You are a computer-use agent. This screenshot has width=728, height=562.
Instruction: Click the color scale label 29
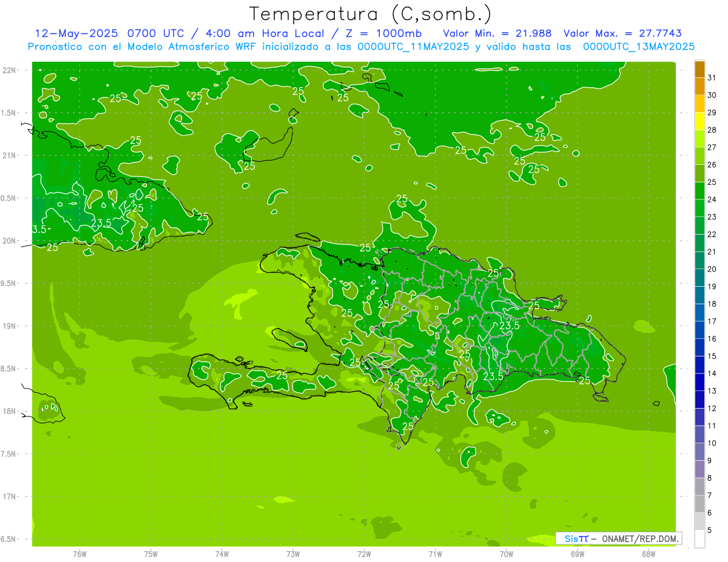(712, 113)
